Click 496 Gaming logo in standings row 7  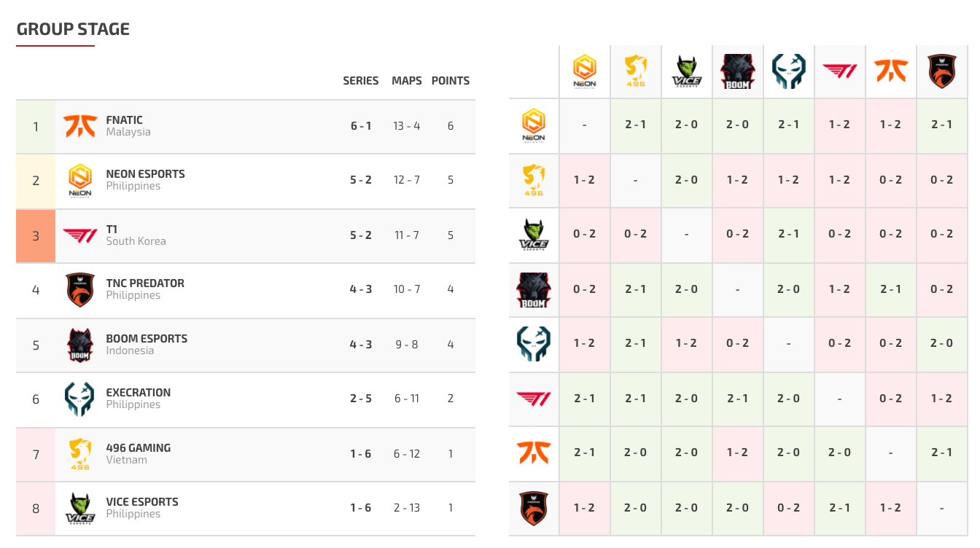click(79, 454)
